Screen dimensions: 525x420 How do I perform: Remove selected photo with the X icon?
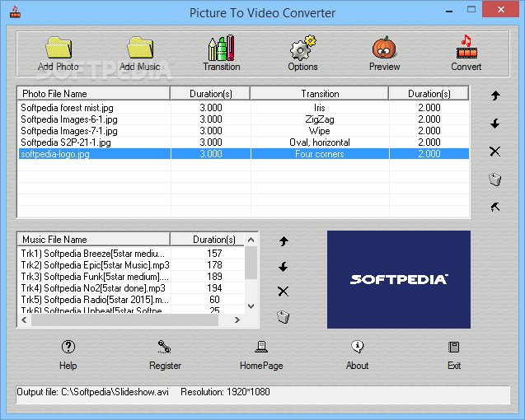point(495,152)
